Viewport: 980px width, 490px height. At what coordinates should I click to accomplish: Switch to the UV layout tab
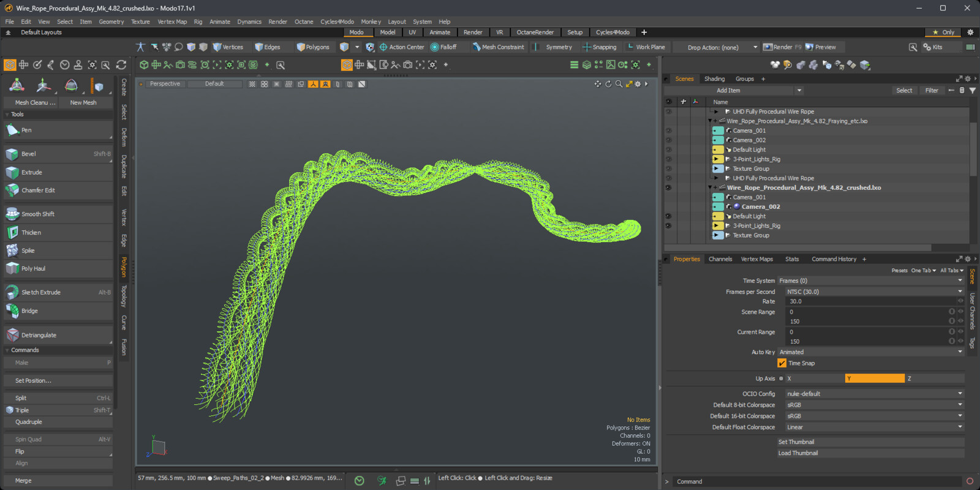click(412, 32)
